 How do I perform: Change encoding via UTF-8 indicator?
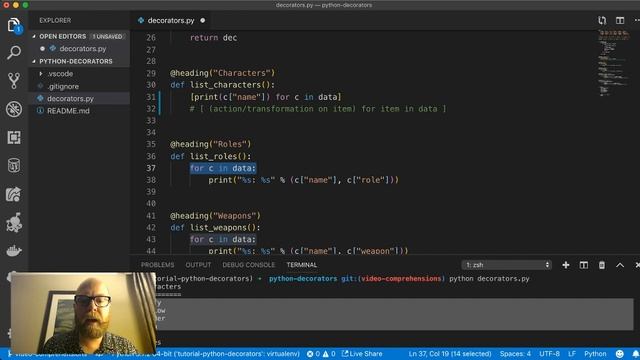click(x=549, y=354)
